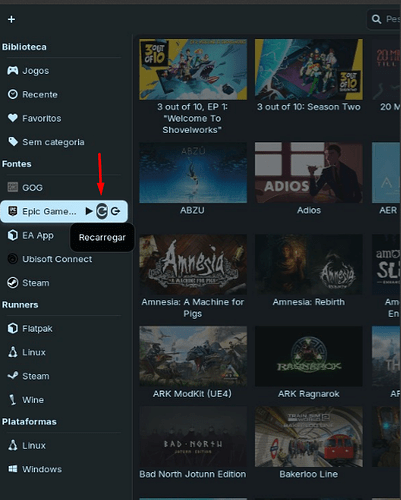Viewport: 401px width, 500px height.
Task: Open Favoritos with the heart icon
Action: tap(63, 118)
